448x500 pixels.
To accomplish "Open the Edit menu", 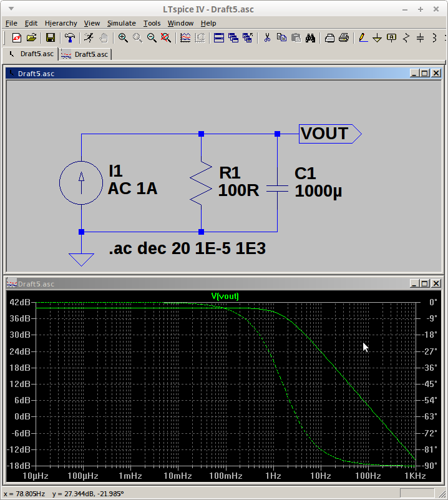I will point(31,23).
